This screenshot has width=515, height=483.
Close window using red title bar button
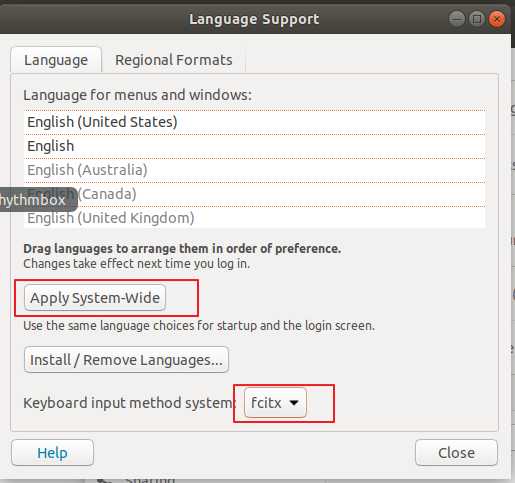pyautogui.click(x=497, y=19)
